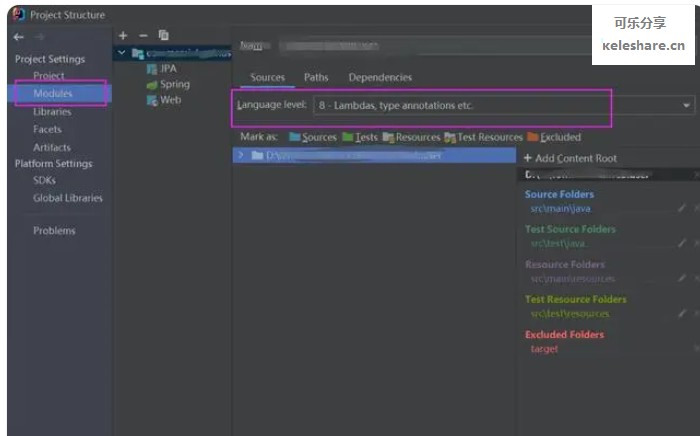Screen dimensions: 700x436
Task: Edit src\test\resources folder properties
Action: [x=681, y=314]
